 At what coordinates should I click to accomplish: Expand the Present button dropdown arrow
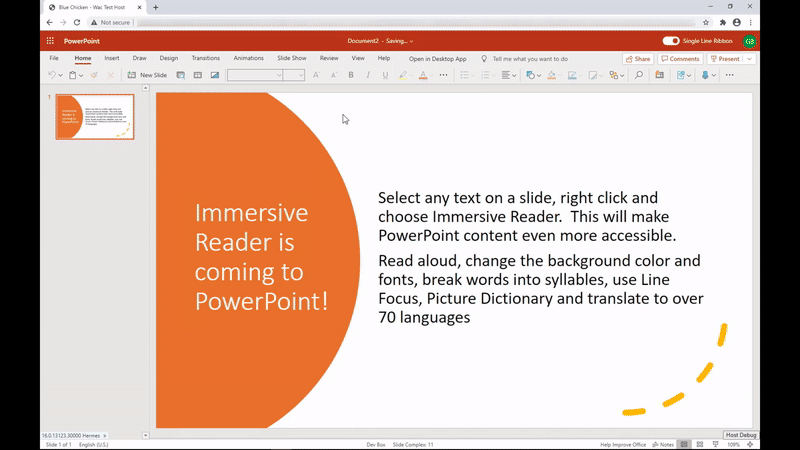click(749, 59)
